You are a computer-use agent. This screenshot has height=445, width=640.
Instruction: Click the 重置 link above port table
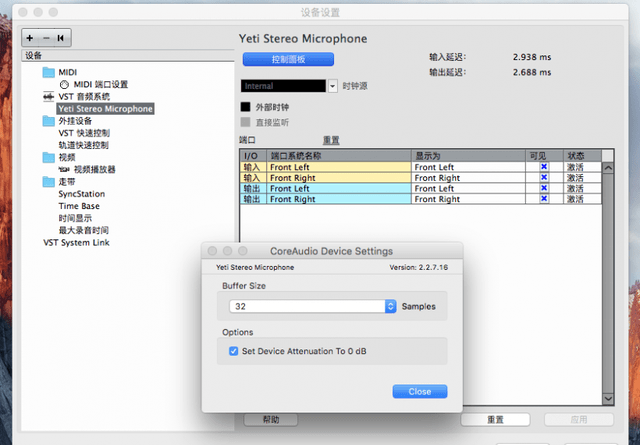[331, 140]
